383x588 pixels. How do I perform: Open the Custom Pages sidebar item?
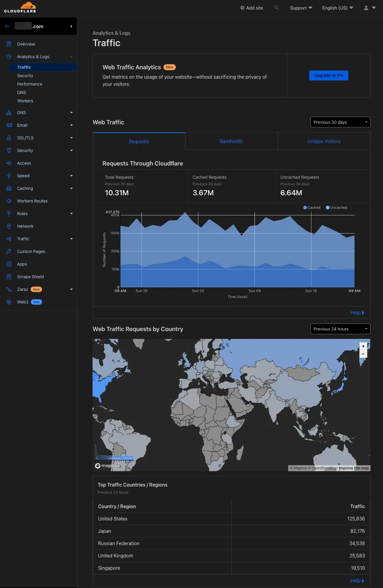coord(31,251)
